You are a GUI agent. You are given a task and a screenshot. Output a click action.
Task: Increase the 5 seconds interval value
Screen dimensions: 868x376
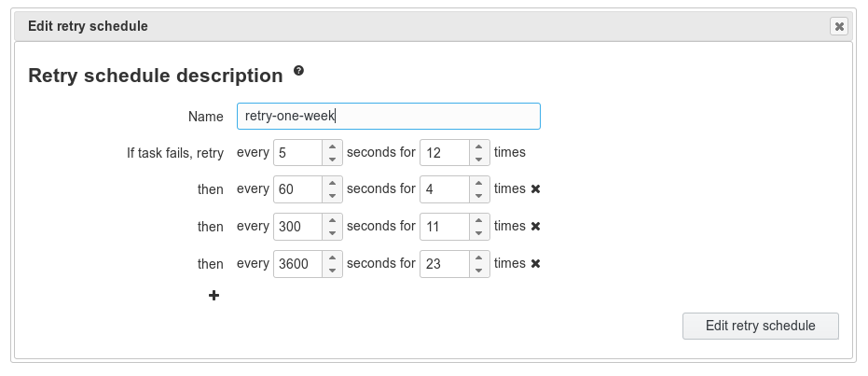[333, 146]
